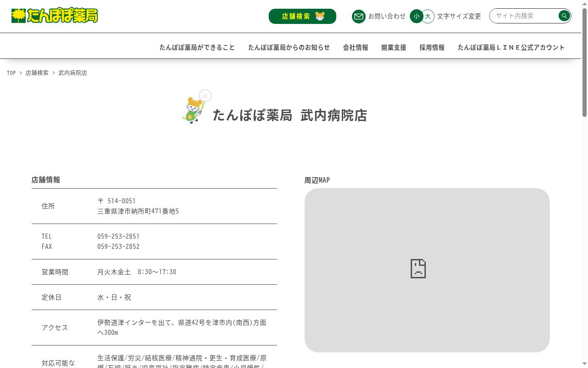
Task: Open the お問い合わせ contact link
Action: pyautogui.click(x=387, y=16)
